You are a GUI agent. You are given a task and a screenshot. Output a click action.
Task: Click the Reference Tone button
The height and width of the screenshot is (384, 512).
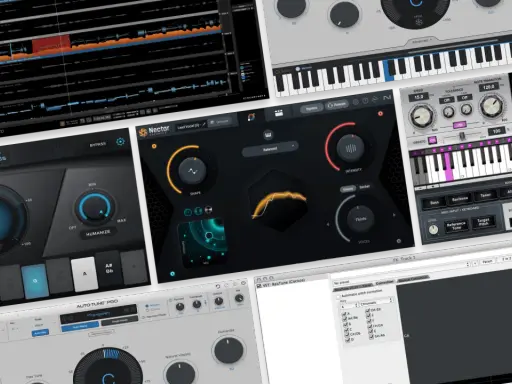(456, 226)
